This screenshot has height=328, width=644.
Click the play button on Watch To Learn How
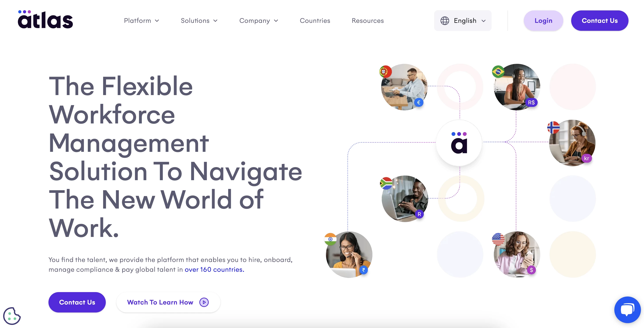click(x=204, y=302)
